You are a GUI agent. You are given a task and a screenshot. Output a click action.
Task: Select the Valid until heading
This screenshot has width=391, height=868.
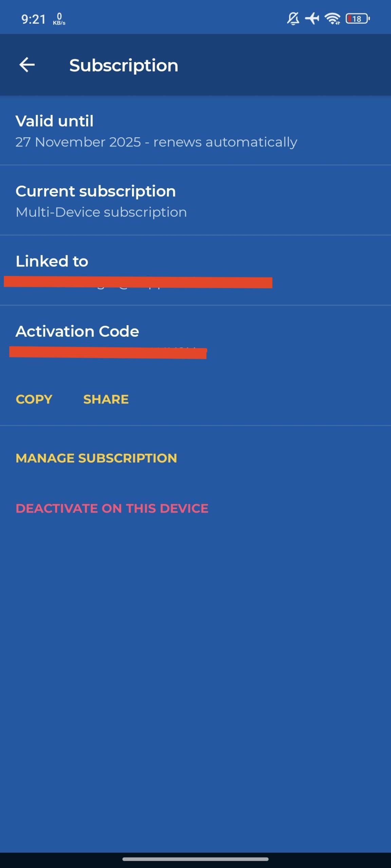click(x=54, y=121)
